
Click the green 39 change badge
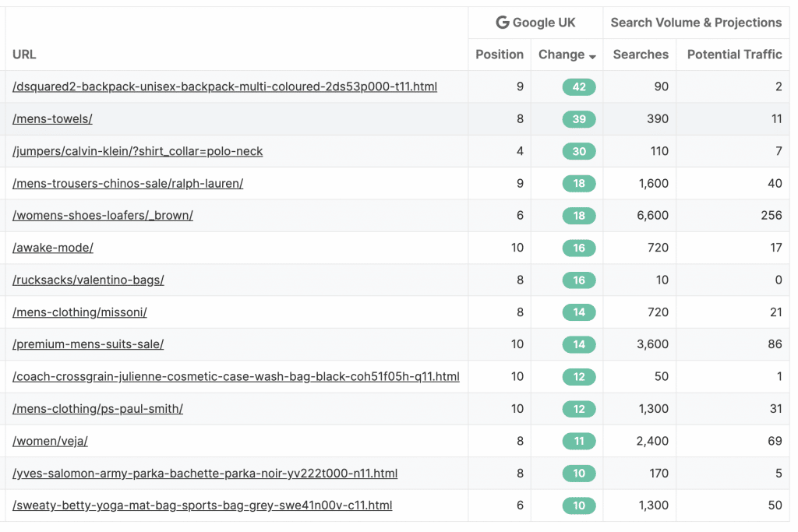point(579,119)
